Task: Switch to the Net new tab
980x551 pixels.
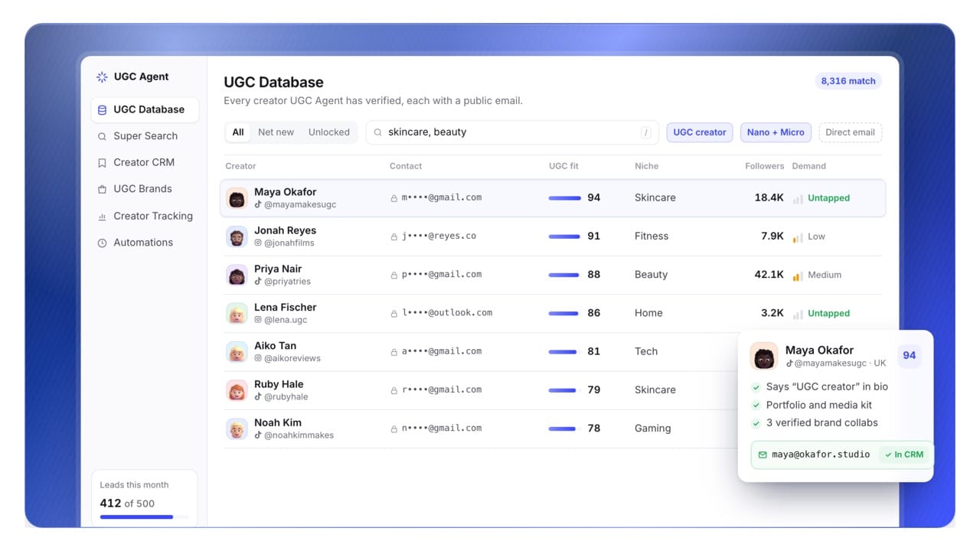Action: (276, 132)
